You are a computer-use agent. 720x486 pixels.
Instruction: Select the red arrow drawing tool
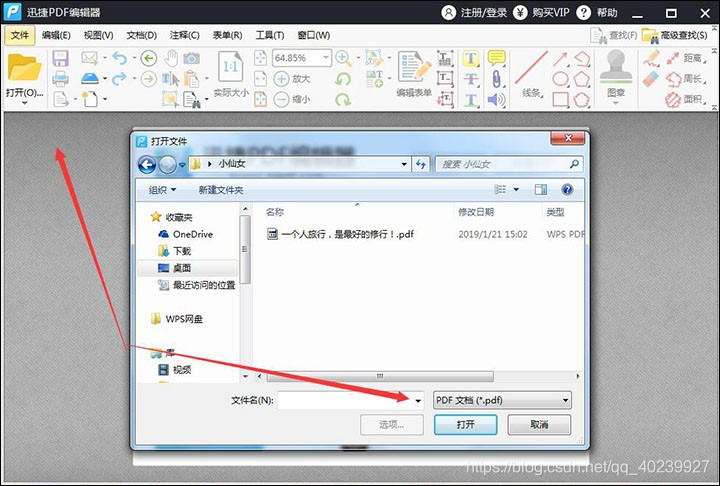560,59
